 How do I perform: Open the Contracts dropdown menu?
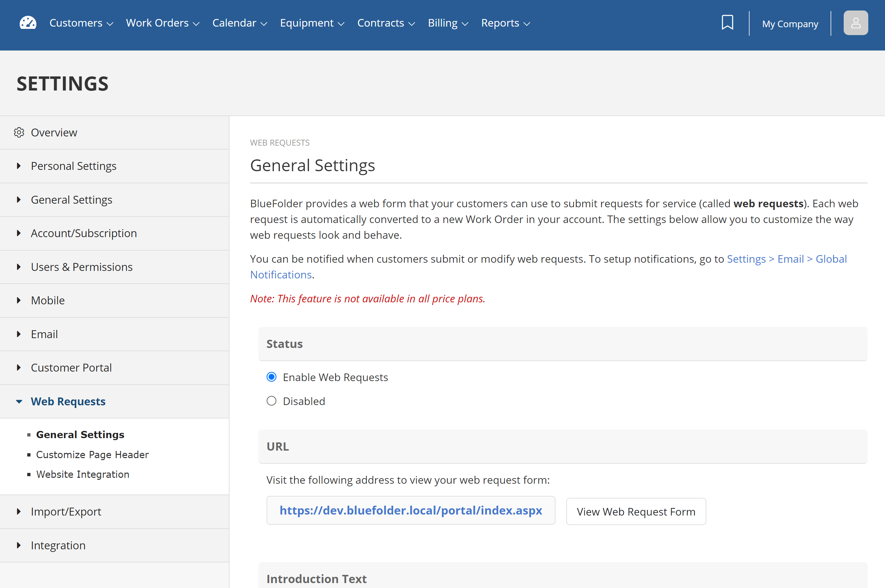click(386, 23)
